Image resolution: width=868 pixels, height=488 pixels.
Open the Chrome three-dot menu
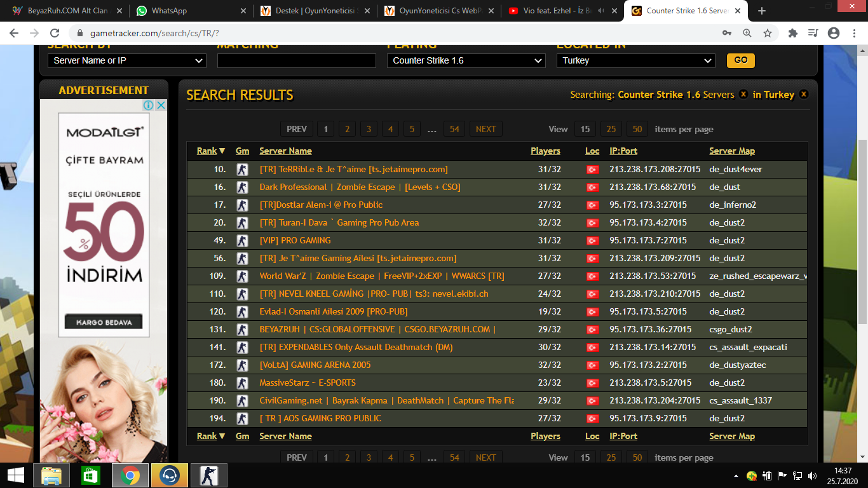(x=855, y=33)
